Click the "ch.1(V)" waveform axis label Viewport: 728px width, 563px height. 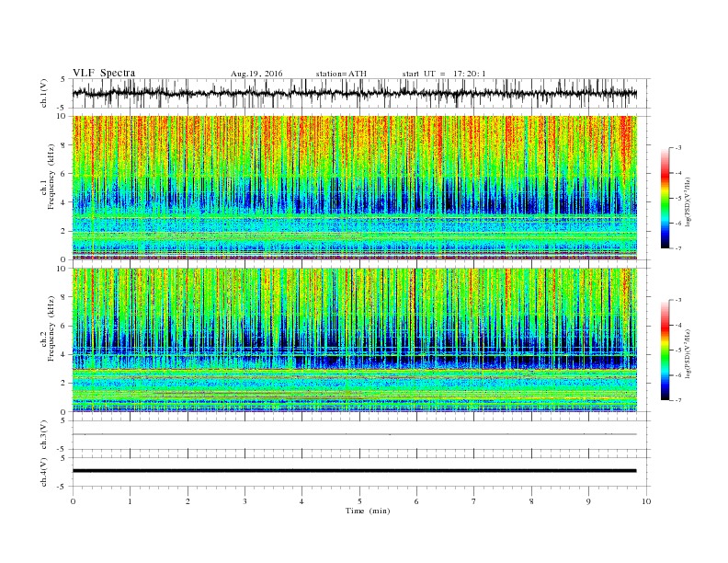point(44,93)
